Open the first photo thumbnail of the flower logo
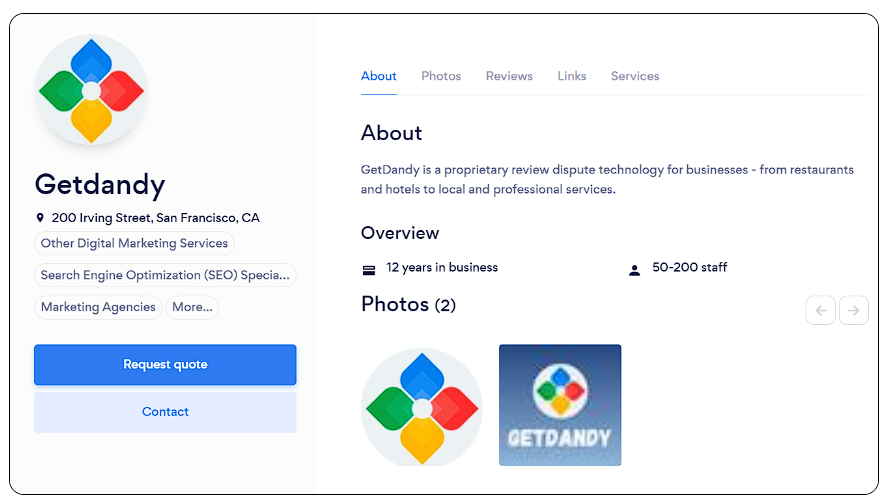Viewport: 888px width, 504px height. [422, 407]
